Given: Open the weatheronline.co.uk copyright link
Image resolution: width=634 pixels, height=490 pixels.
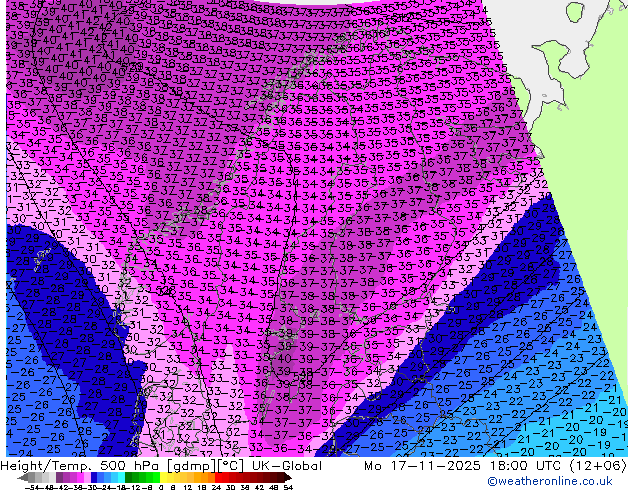Looking at the screenshot, I should 550,481.
